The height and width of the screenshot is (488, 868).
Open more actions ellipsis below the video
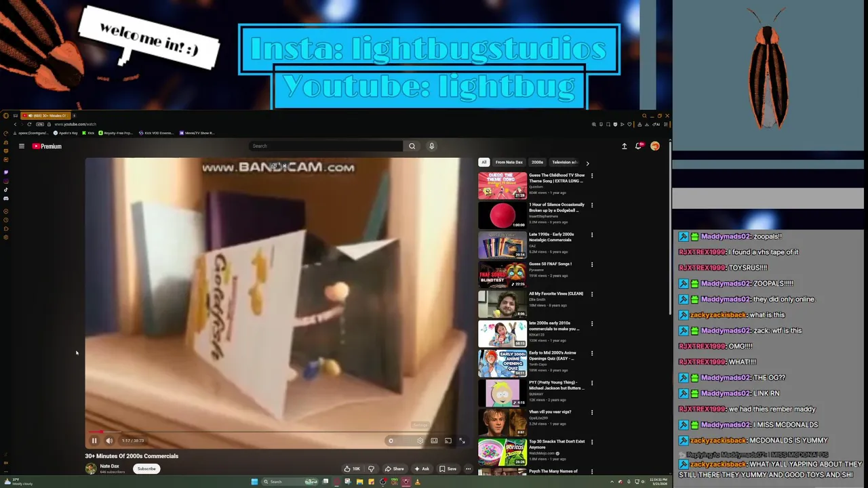[x=468, y=468]
